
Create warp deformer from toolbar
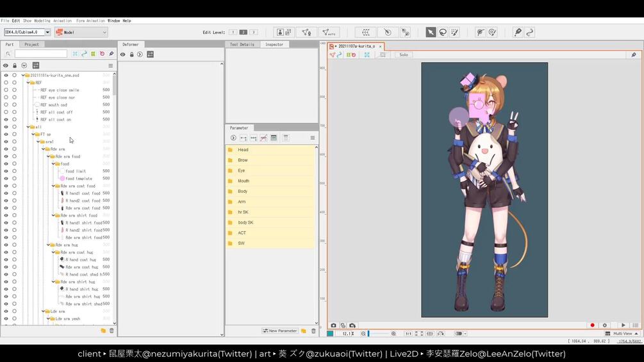tap(365, 32)
